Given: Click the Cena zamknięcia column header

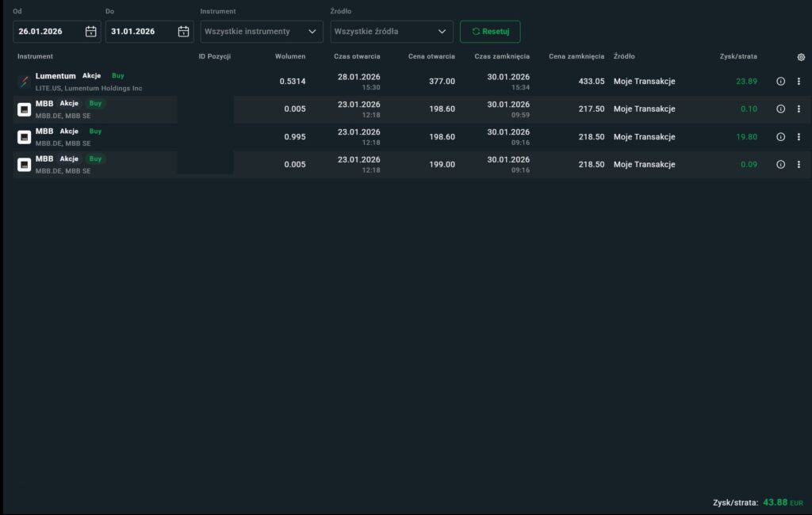Looking at the screenshot, I should coord(576,57).
